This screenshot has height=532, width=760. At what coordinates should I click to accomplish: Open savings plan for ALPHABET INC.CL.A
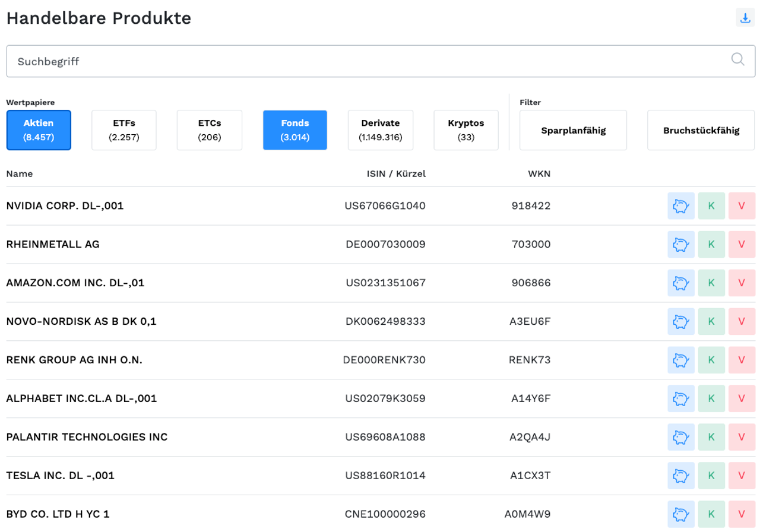(681, 398)
